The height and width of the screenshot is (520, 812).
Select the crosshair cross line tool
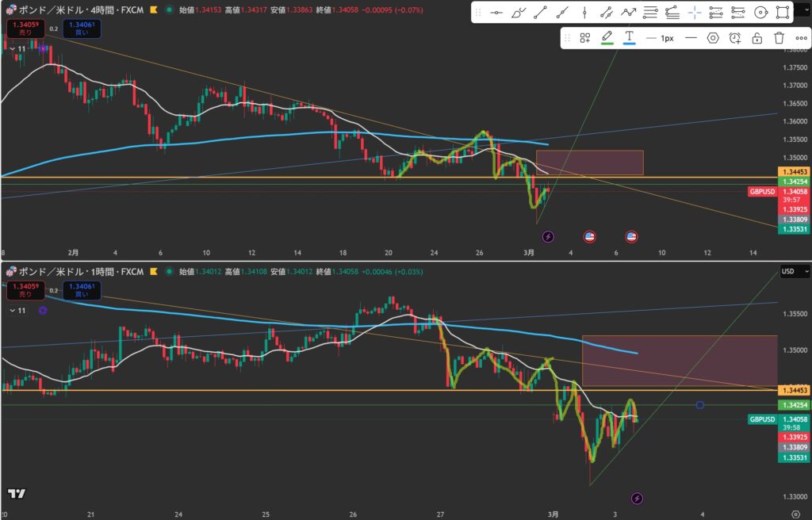point(695,13)
